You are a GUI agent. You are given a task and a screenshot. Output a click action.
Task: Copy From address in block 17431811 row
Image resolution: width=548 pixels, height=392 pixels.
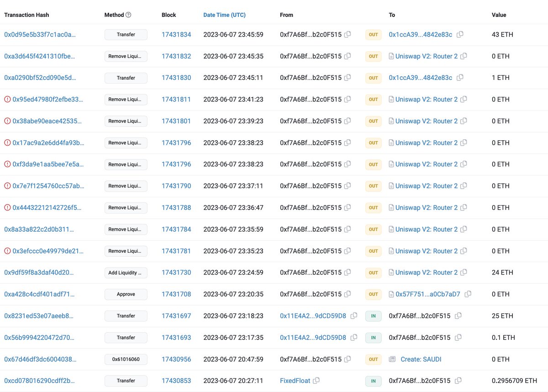tap(348, 99)
